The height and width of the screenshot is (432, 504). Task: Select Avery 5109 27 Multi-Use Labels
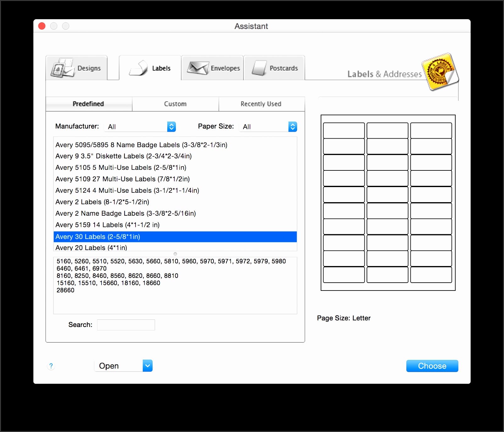click(175, 179)
